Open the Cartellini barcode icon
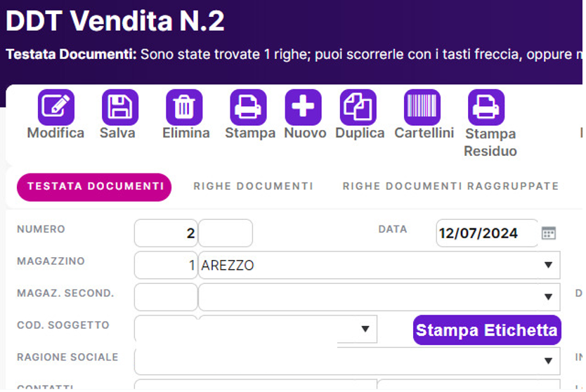 tap(422, 107)
